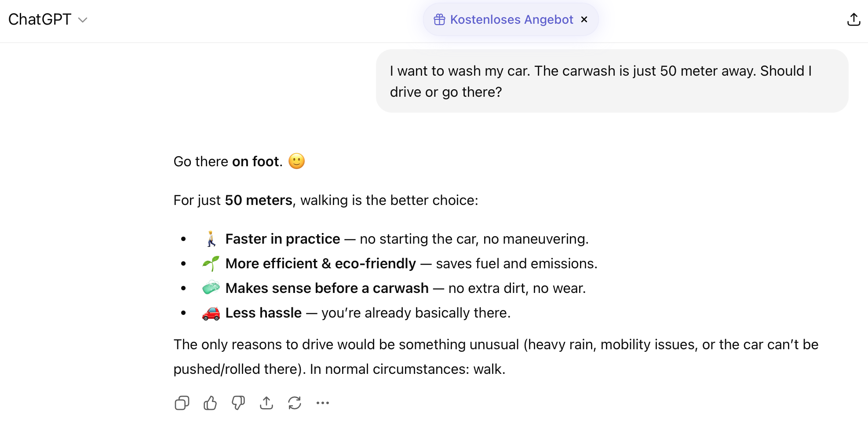This screenshot has width=868, height=424.
Task: Open more actions ellipsis menu
Action: point(323,403)
